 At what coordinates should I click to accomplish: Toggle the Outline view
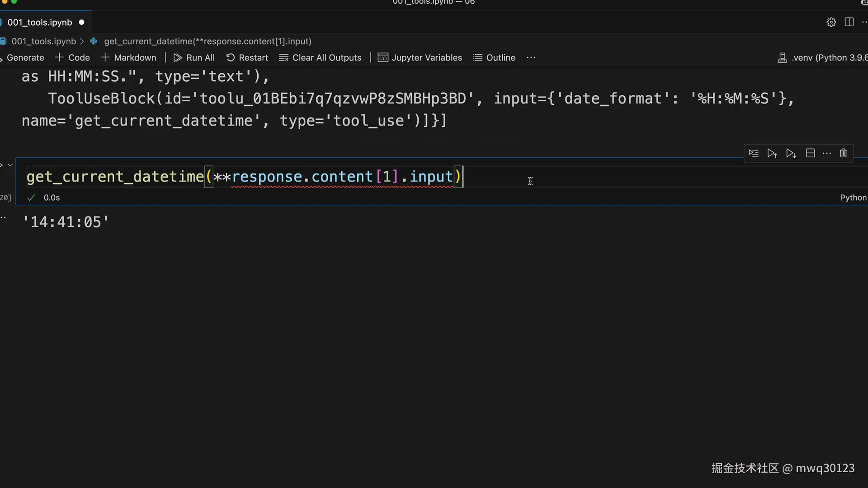pos(494,57)
